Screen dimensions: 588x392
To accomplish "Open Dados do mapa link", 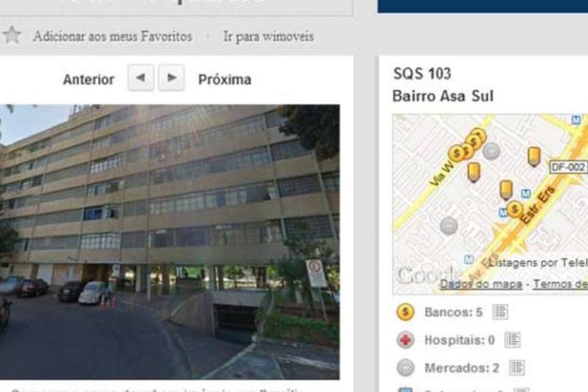I will coord(481,284).
